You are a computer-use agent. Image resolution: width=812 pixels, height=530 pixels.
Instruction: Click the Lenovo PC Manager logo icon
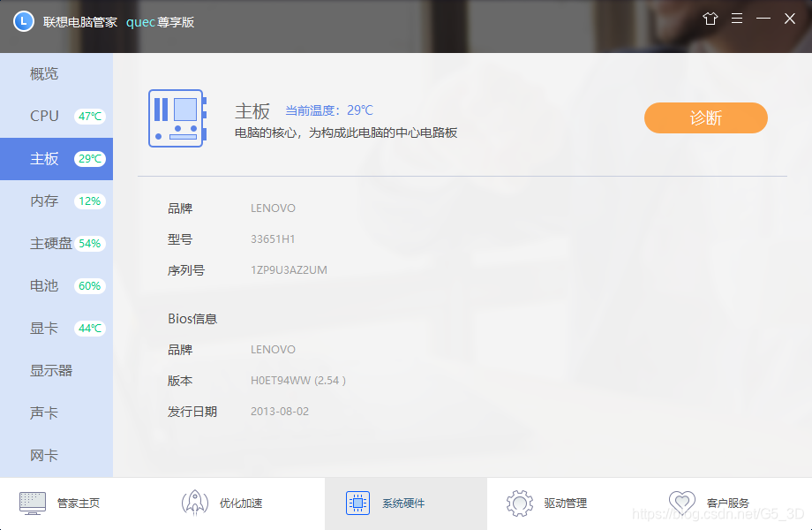(23, 22)
